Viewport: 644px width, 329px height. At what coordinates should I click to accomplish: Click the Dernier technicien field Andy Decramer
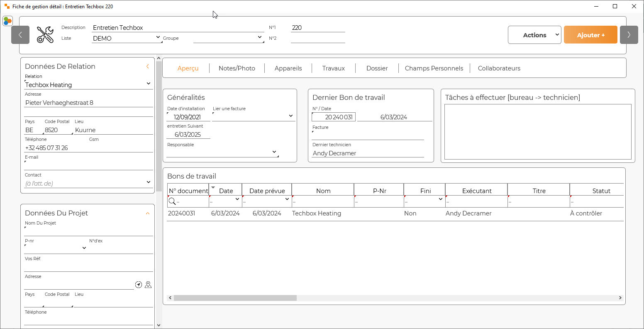(368, 153)
